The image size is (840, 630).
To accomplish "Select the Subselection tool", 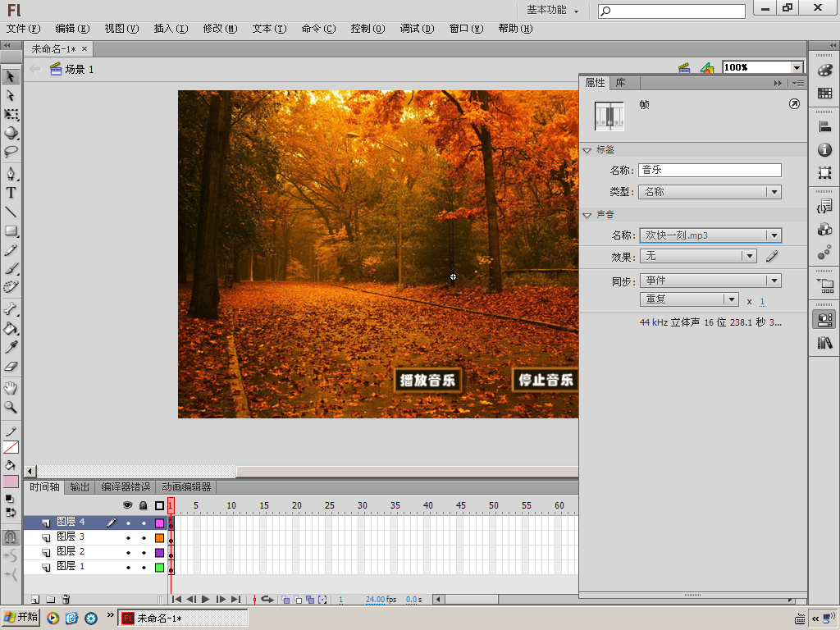I will click(10, 95).
